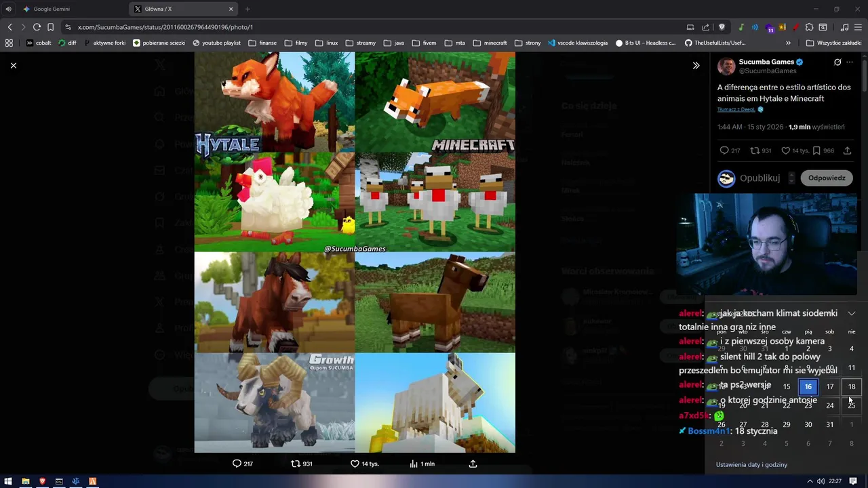
Task: Expand the streamy bookmarks folder
Action: (x=360, y=43)
